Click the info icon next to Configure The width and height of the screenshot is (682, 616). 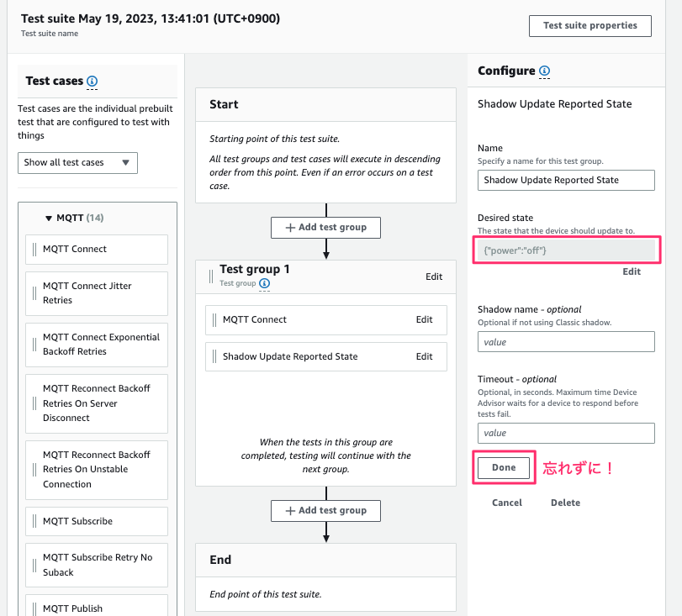coord(544,71)
